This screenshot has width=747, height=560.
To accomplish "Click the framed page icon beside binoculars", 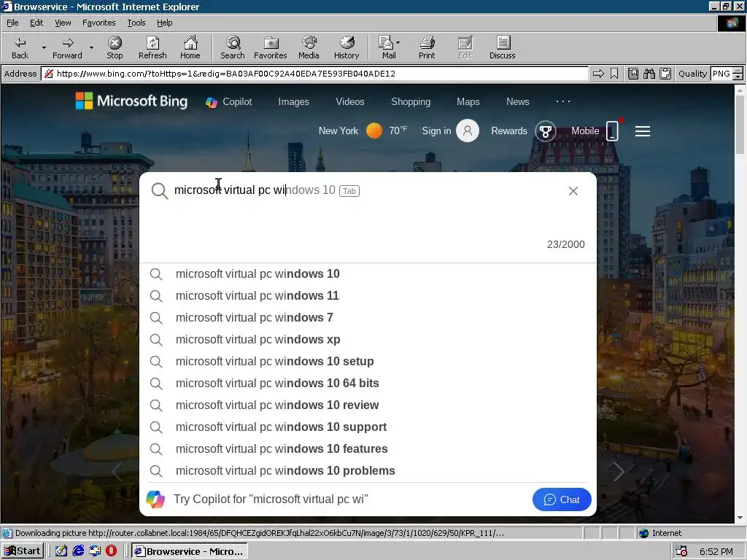I will click(633, 74).
